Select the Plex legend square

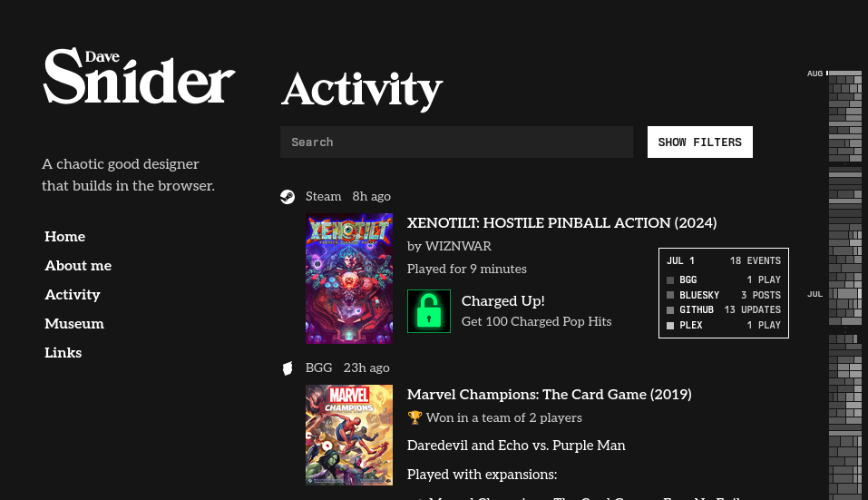[x=670, y=326]
